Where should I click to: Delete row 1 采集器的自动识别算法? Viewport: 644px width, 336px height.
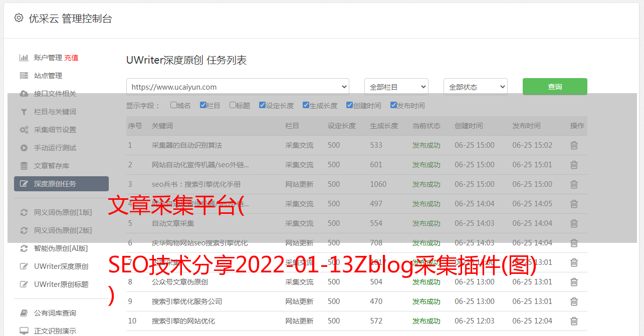[x=574, y=145]
